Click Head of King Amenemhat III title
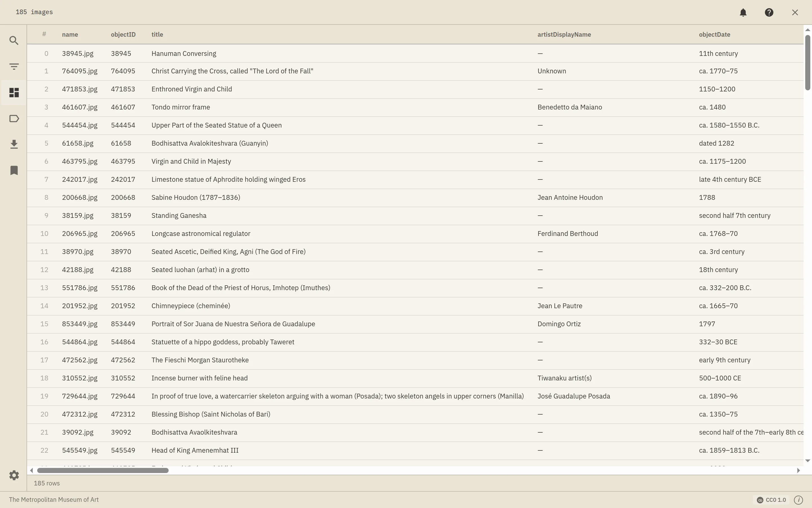This screenshot has height=508, width=812. coord(195,450)
